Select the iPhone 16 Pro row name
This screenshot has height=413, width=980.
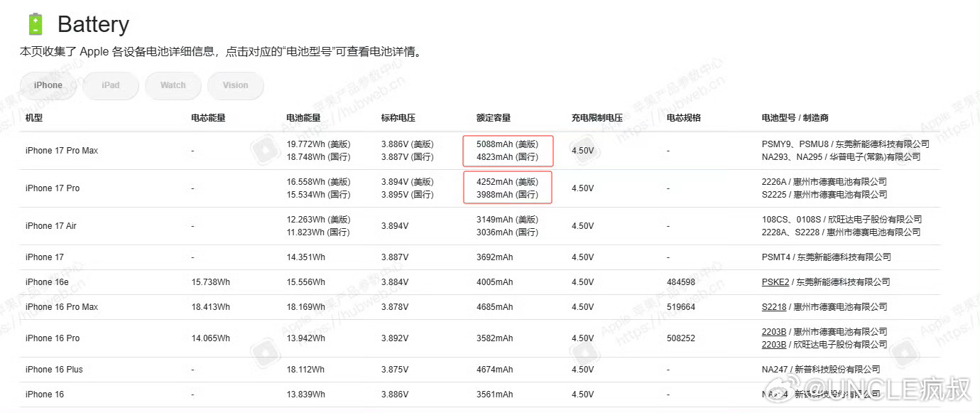coord(53,338)
